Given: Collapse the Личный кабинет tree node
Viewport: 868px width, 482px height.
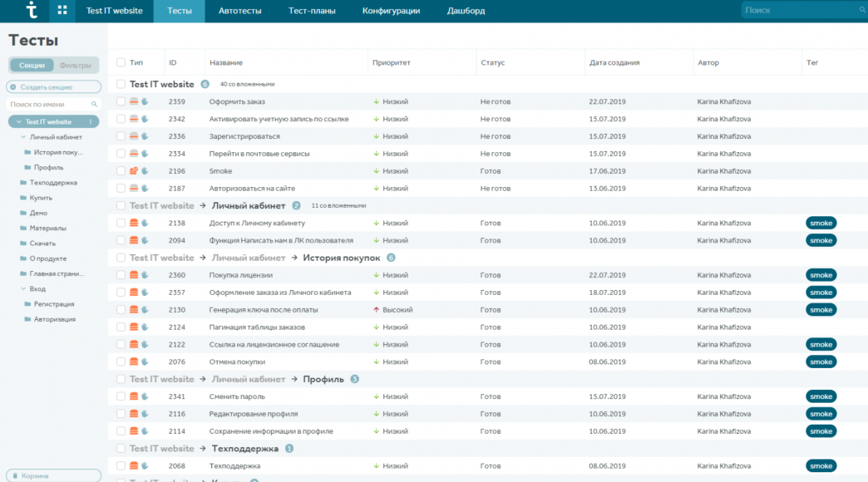Looking at the screenshot, I should click(x=22, y=137).
